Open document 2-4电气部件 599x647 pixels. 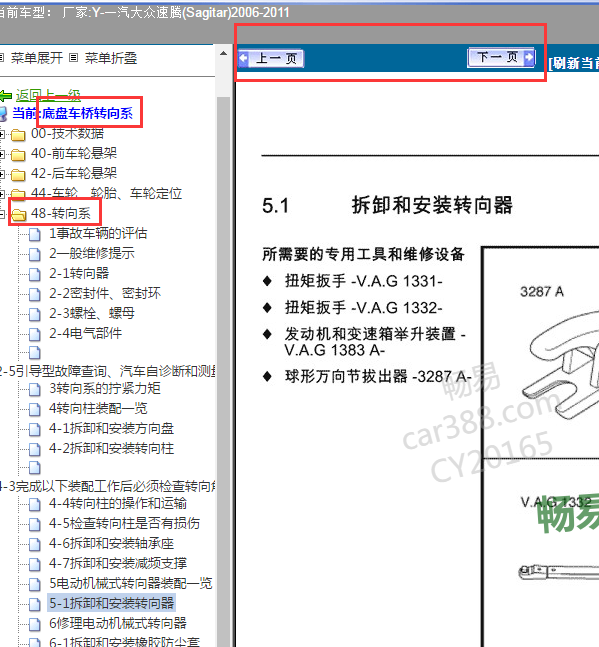85,333
